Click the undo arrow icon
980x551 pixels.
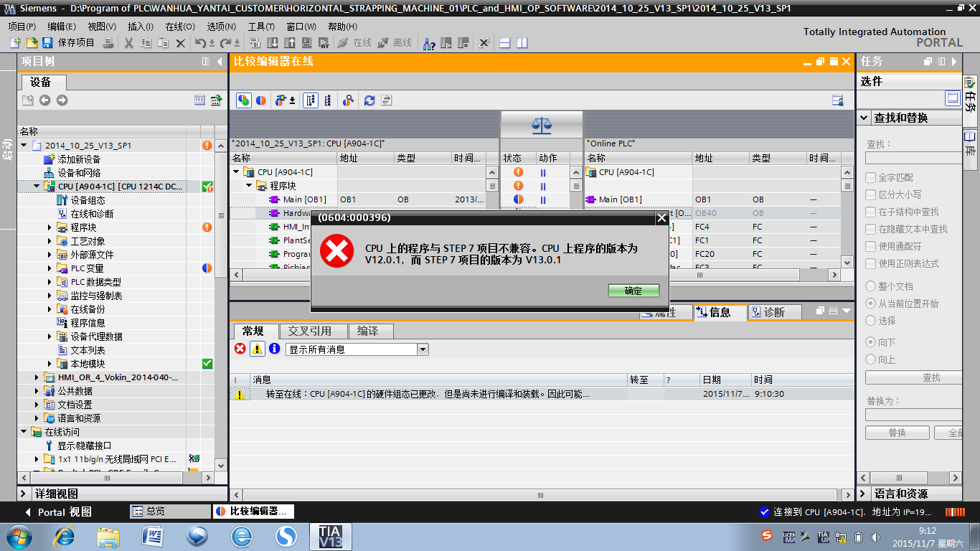point(202,43)
